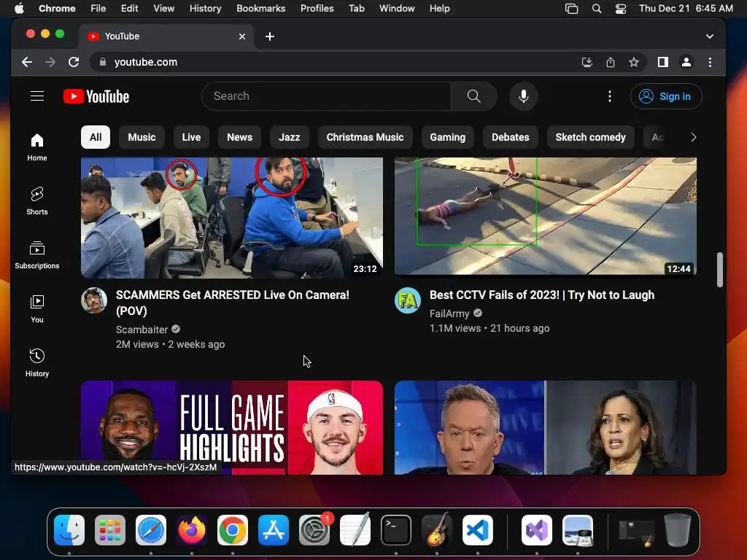Open the Profiles menu
Image resolution: width=747 pixels, height=560 pixels.
coord(317,9)
